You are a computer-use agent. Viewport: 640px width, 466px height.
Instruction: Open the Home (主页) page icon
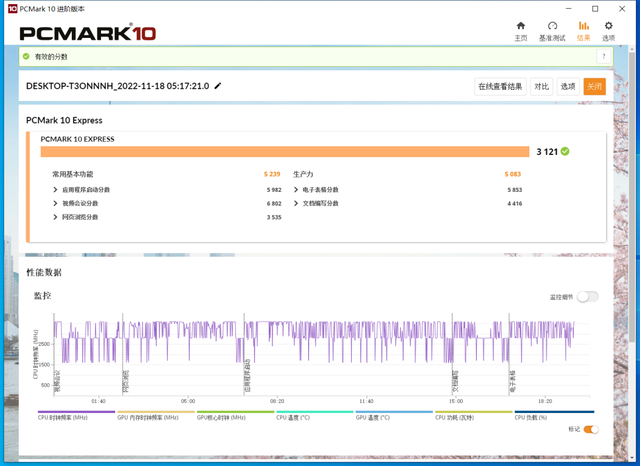click(x=520, y=31)
